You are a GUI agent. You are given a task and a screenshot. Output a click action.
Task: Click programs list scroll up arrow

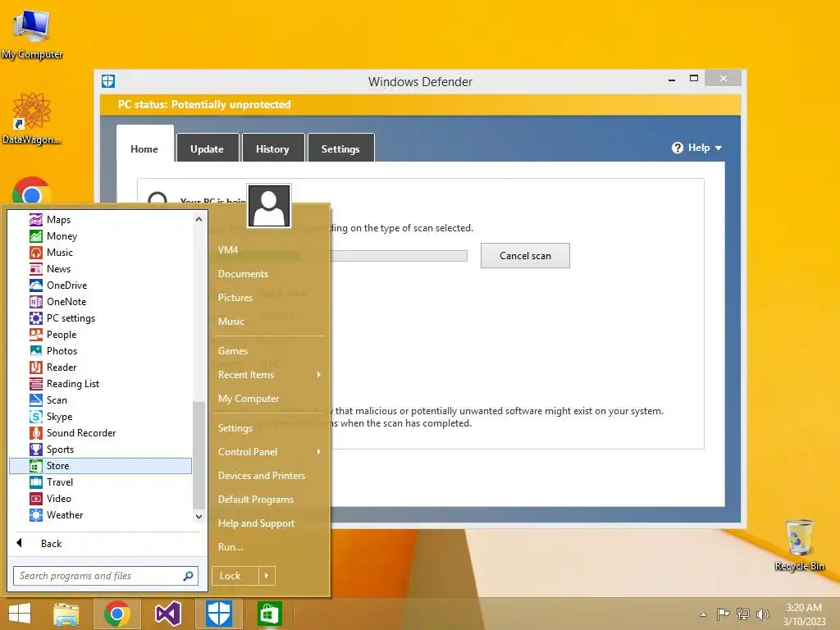[x=199, y=219]
